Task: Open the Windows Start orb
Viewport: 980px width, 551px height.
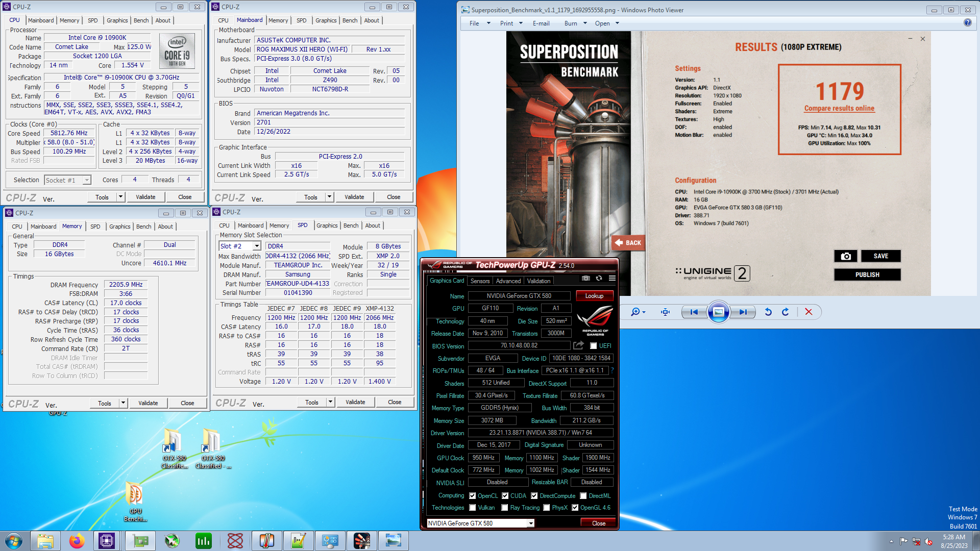Action: [x=14, y=541]
